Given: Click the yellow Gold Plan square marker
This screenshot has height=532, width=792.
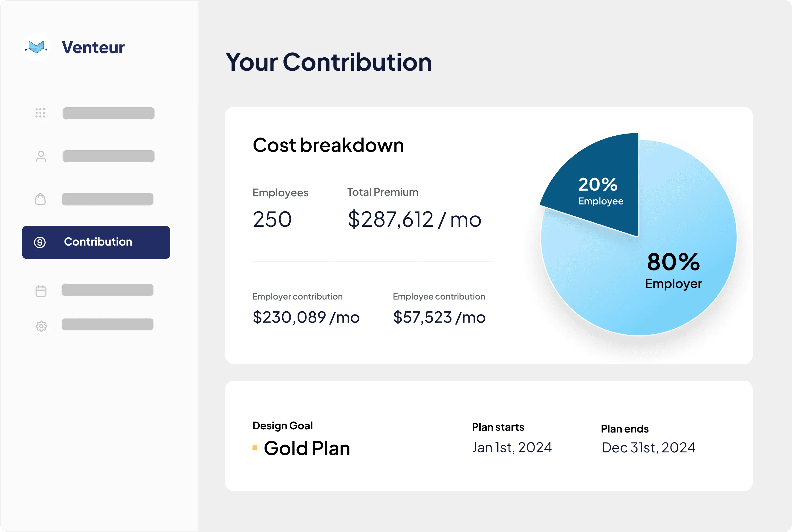Looking at the screenshot, I should coord(255,447).
